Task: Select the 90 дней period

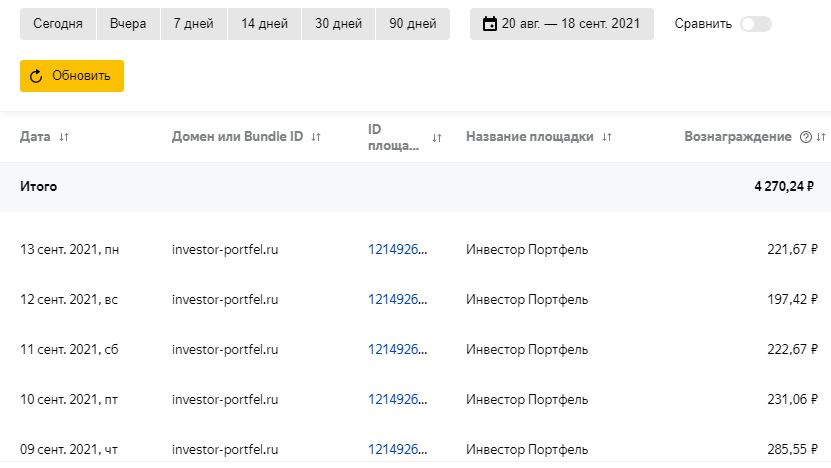Action: click(413, 24)
